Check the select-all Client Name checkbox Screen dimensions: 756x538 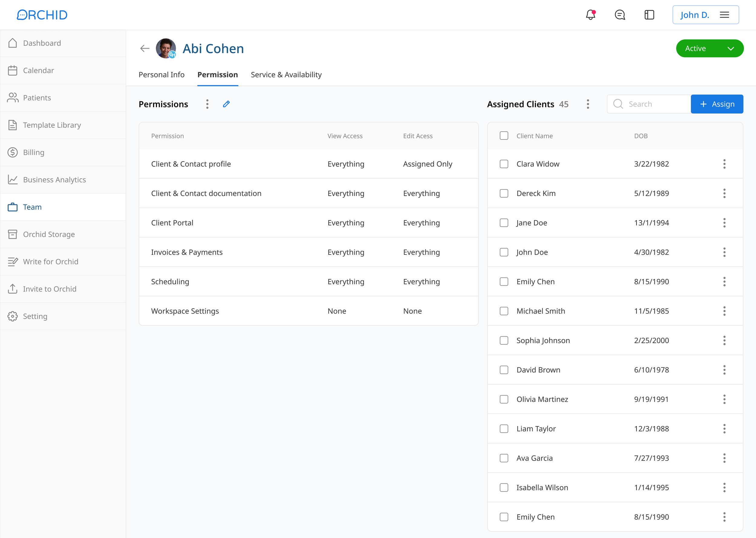tap(504, 136)
